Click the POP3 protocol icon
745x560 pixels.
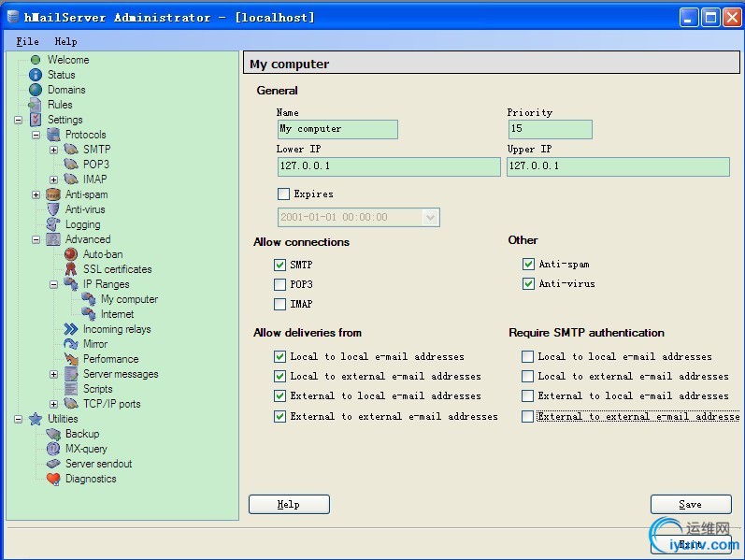[x=71, y=164]
